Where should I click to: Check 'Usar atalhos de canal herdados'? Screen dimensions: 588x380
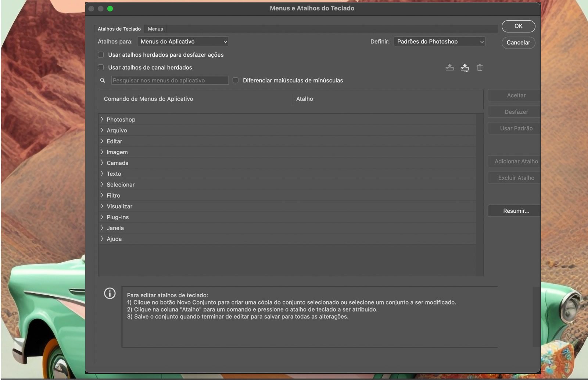click(x=100, y=67)
